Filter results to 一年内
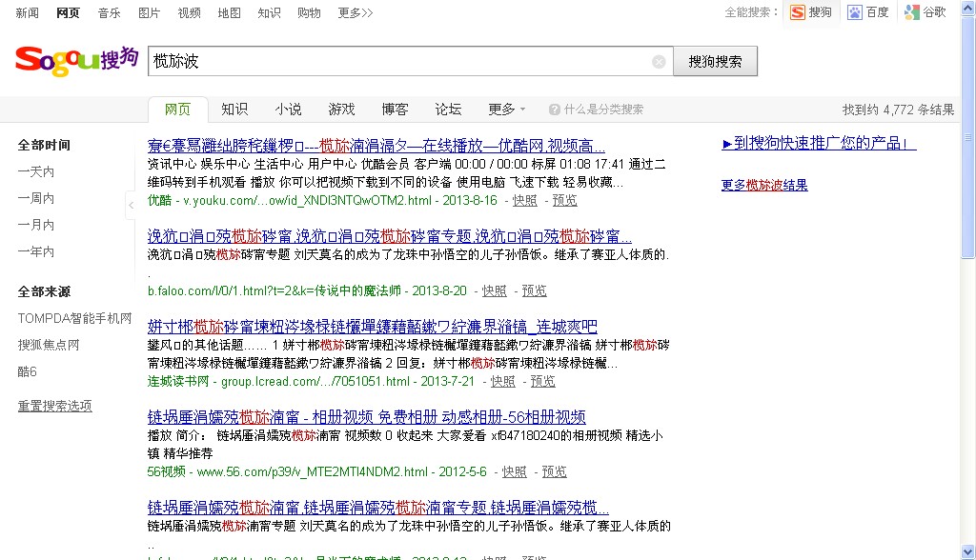The image size is (976, 560). (36, 252)
